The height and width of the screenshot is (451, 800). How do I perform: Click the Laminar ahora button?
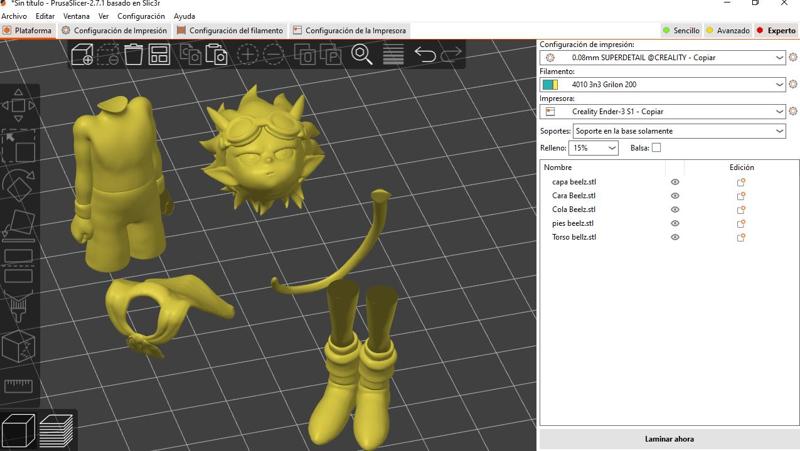click(669, 439)
